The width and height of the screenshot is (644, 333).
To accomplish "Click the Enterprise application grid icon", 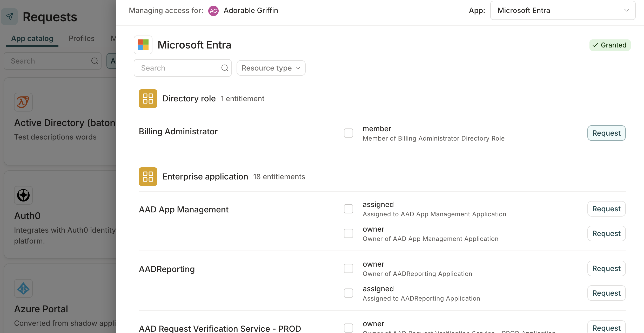I will coord(148,177).
